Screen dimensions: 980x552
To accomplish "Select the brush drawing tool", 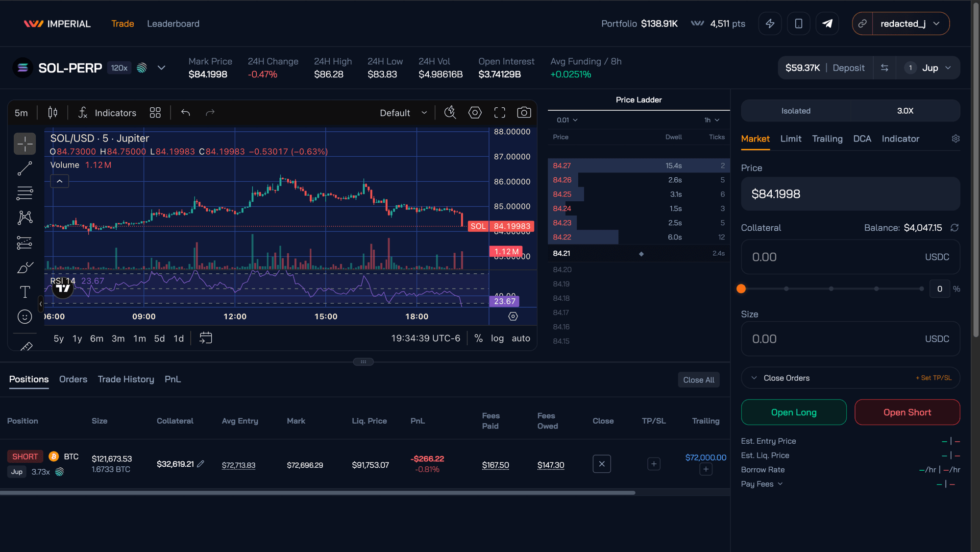I will point(24,267).
